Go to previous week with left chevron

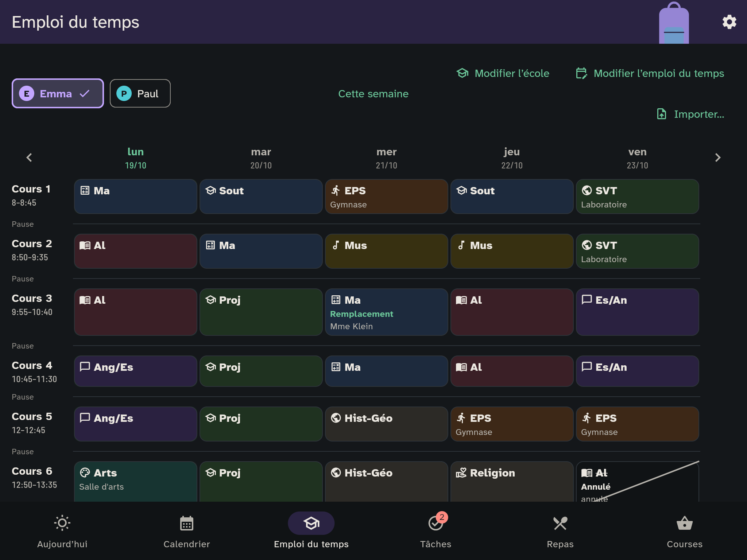coord(29,157)
